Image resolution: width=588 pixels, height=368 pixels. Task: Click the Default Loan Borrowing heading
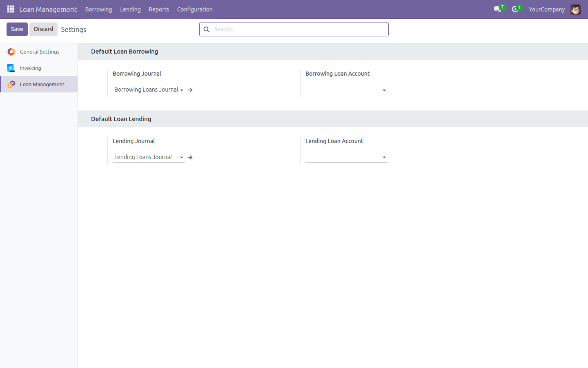(x=125, y=52)
